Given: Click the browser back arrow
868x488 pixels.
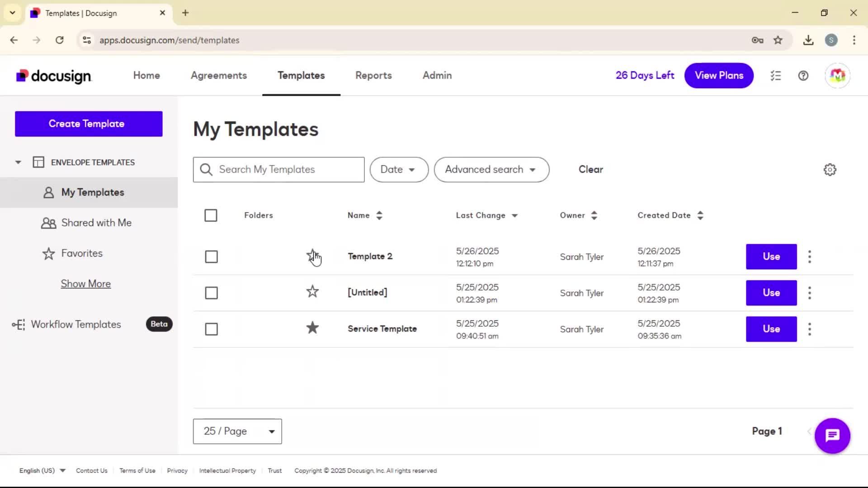Looking at the screenshot, I should pyautogui.click(x=14, y=40).
